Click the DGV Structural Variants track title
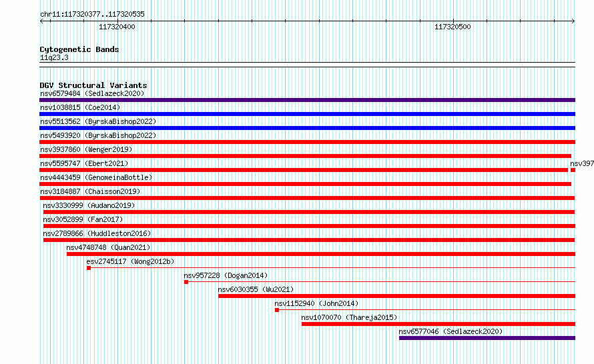 click(x=93, y=85)
